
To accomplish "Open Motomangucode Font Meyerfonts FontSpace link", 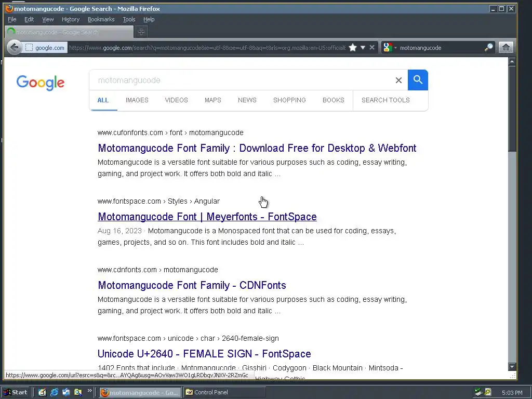I will tap(207, 217).
